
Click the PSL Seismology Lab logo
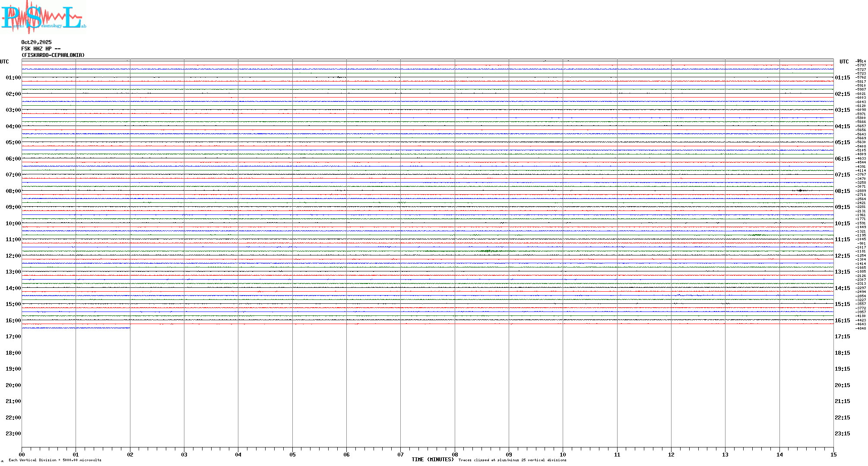43,17
